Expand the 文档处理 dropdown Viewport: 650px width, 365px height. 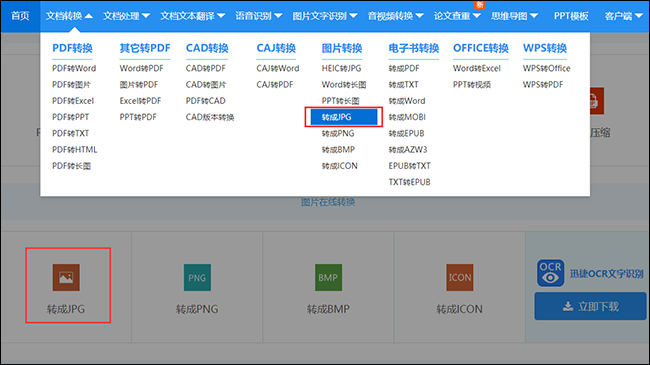(x=126, y=16)
